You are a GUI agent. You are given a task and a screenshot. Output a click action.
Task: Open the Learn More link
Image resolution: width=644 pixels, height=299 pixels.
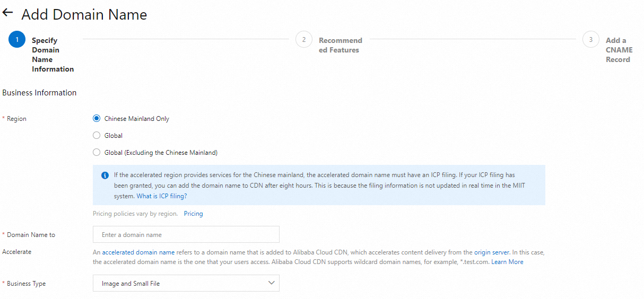coord(507,262)
